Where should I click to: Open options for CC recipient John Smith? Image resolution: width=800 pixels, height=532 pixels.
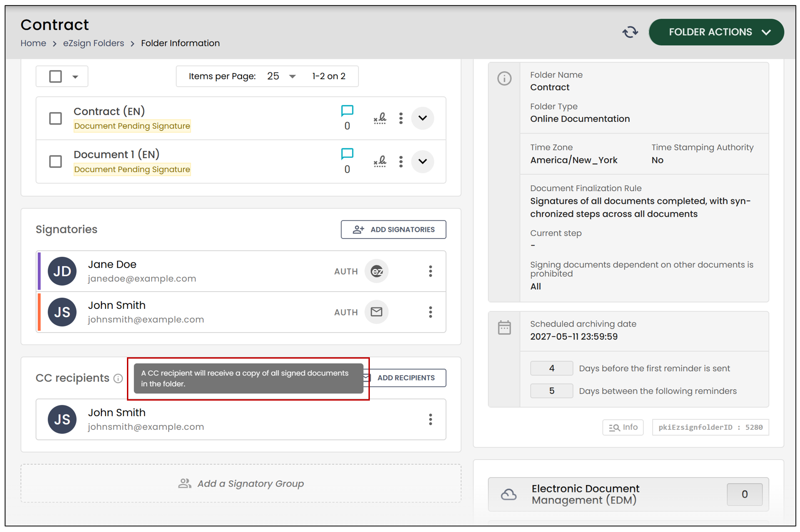[x=430, y=419]
